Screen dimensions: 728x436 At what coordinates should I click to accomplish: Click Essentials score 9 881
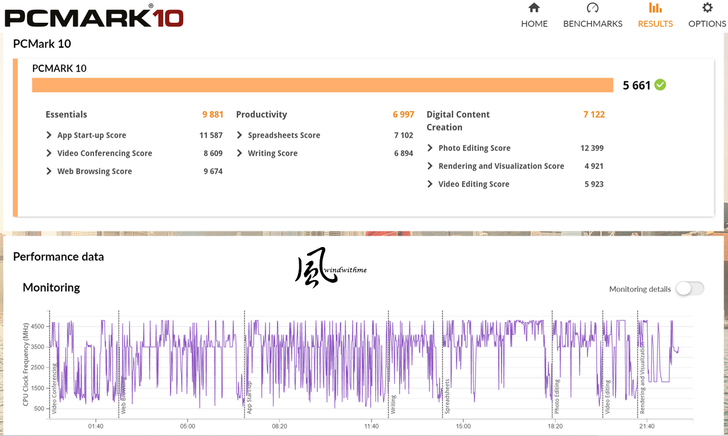point(213,114)
